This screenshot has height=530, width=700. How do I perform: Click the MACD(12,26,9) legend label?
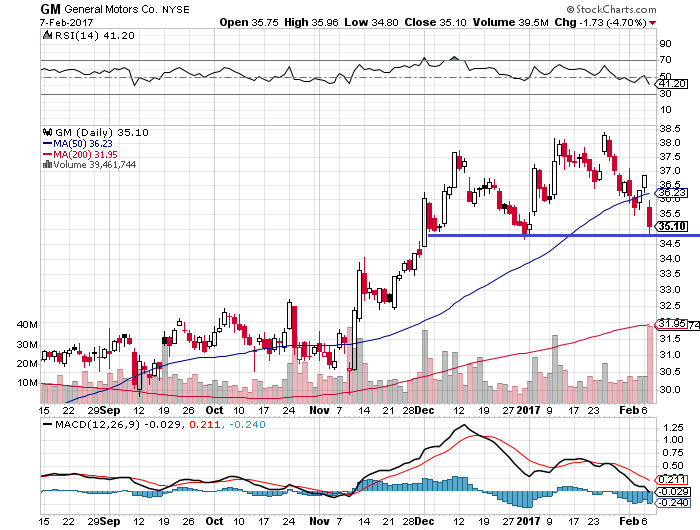tap(98, 425)
